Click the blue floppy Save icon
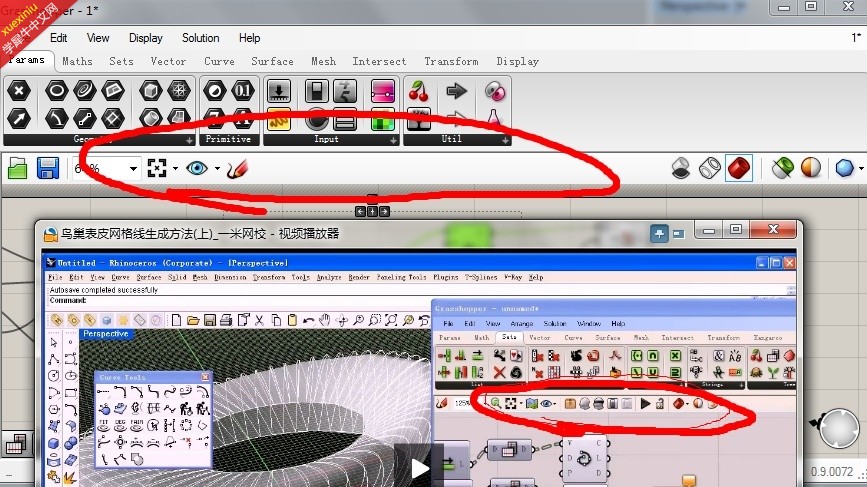867x487 pixels. (48, 168)
